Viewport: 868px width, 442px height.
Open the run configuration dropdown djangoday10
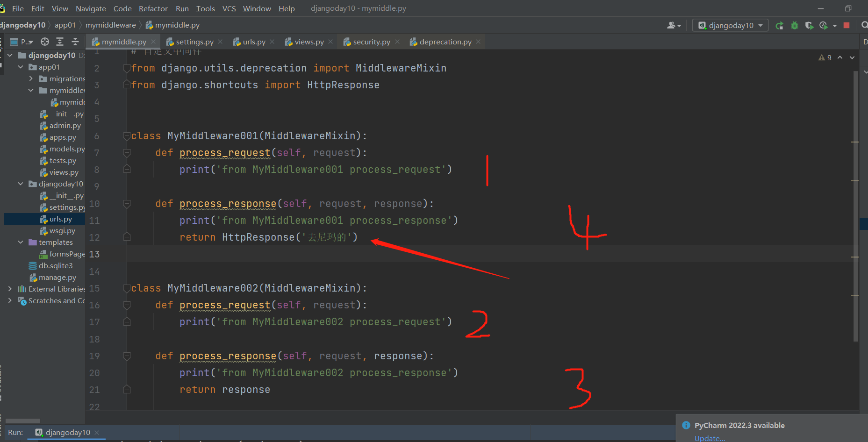[731, 25]
